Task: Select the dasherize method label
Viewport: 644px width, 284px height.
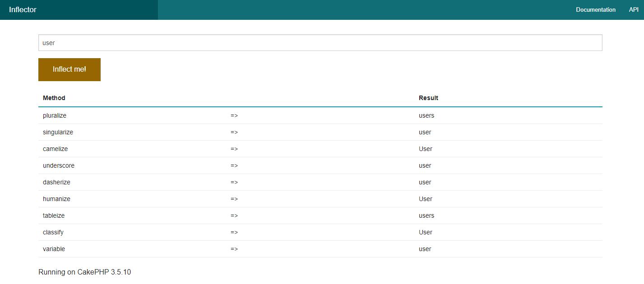Action: pyautogui.click(x=56, y=182)
